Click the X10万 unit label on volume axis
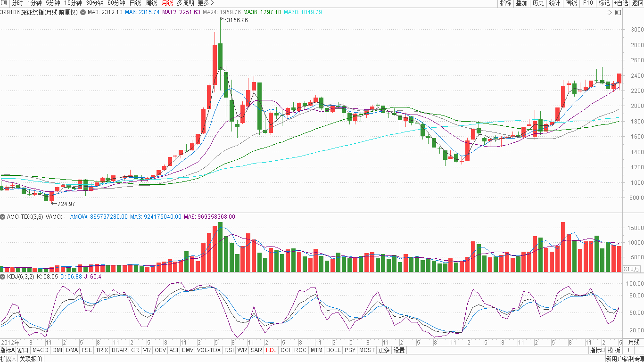Viewport: 644px width, 362px height. 632,269
